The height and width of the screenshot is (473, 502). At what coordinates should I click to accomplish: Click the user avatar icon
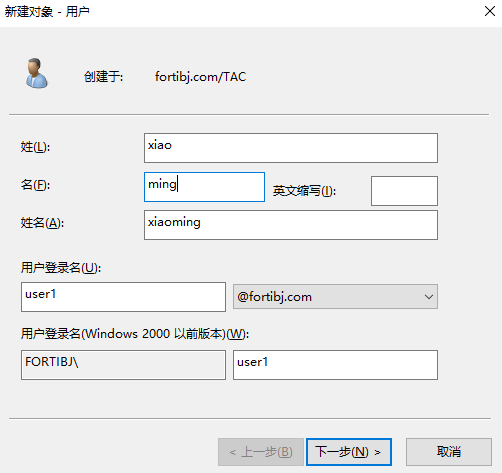pos(36,73)
